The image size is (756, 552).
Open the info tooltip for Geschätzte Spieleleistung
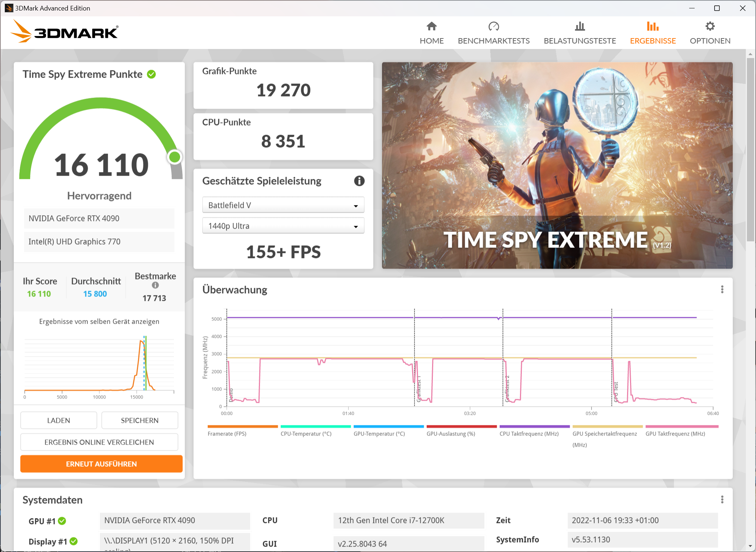click(359, 181)
